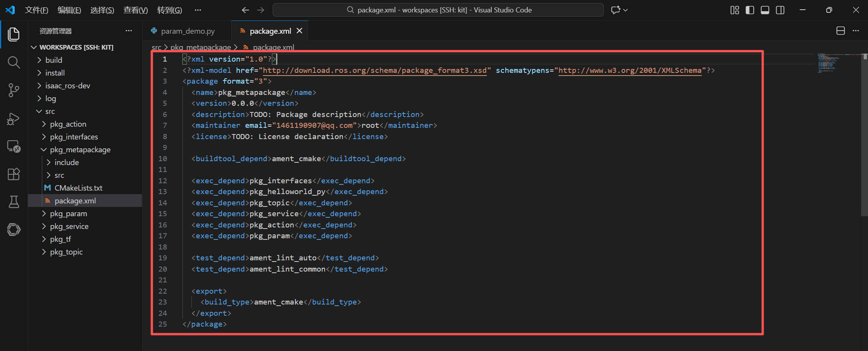Image resolution: width=868 pixels, height=351 pixels.
Task: Toggle the bottom panel visibility
Action: (765, 10)
